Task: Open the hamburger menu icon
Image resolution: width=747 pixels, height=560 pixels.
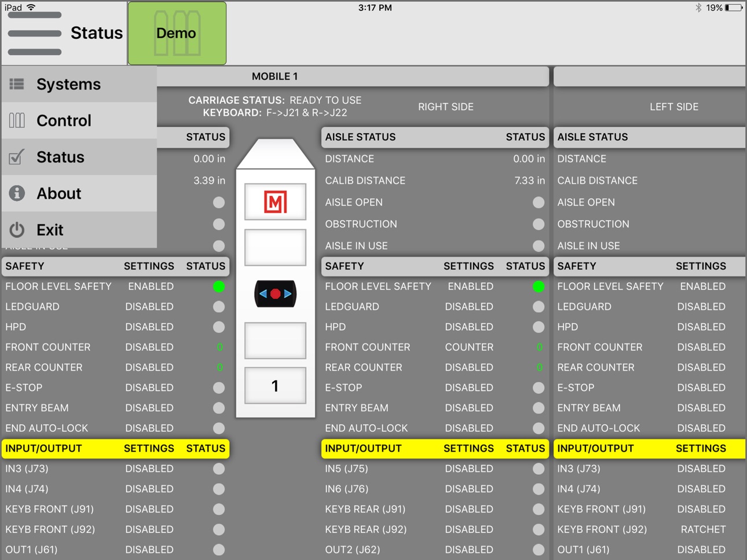Action: click(x=35, y=34)
